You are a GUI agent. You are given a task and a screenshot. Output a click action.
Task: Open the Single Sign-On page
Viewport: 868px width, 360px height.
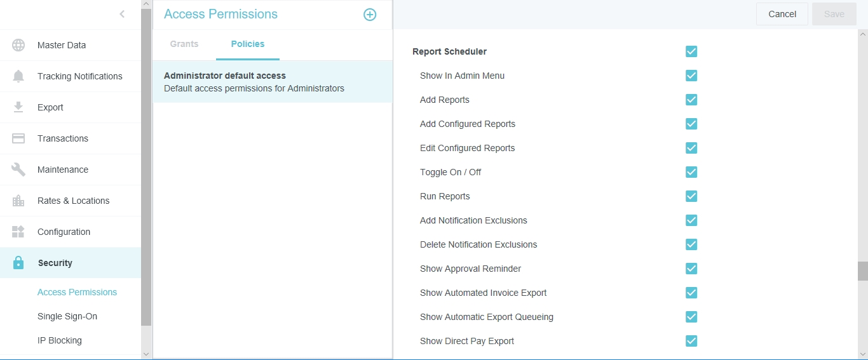(x=67, y=316)
